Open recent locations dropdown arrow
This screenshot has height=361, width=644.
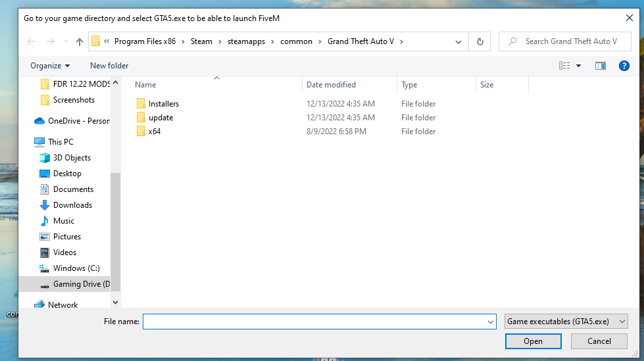(x=66, y=41)
